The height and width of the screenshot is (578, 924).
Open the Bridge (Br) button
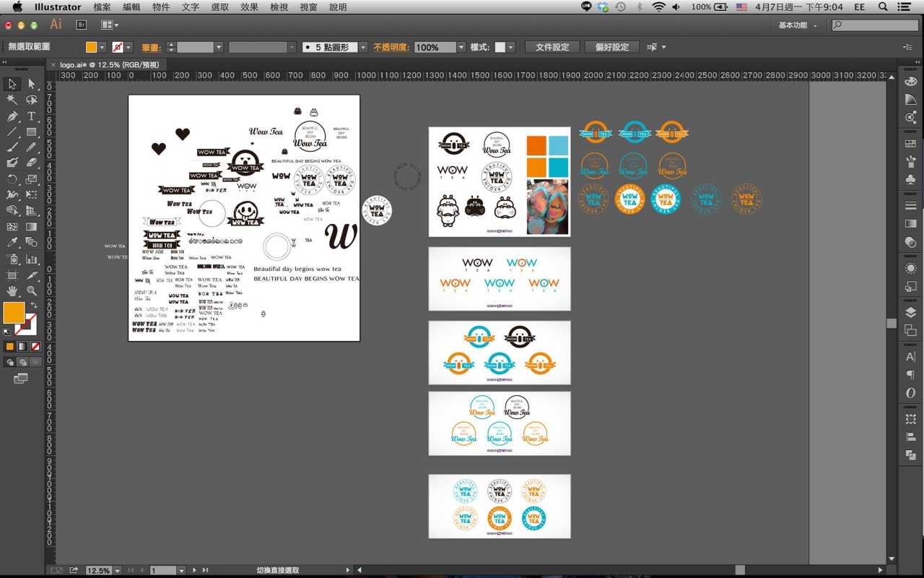pos(82,25)
